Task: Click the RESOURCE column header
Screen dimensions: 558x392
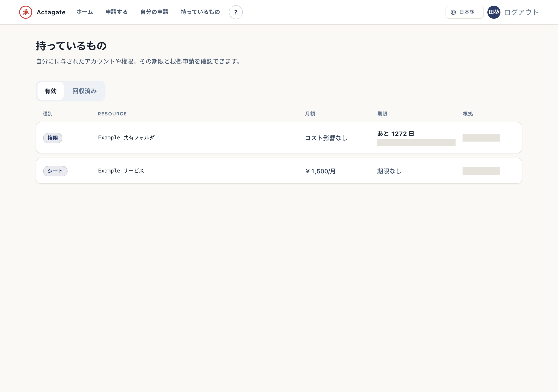Action: [112, 114]
